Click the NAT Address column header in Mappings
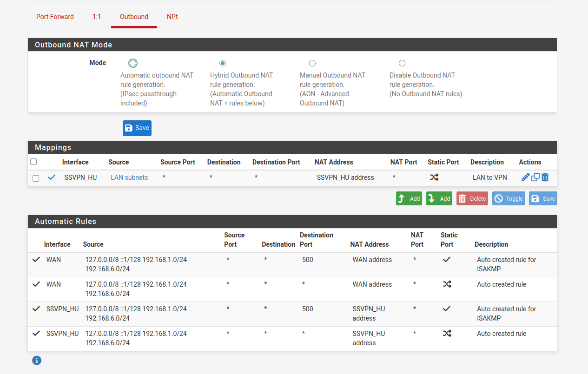 tap(334, 162)
